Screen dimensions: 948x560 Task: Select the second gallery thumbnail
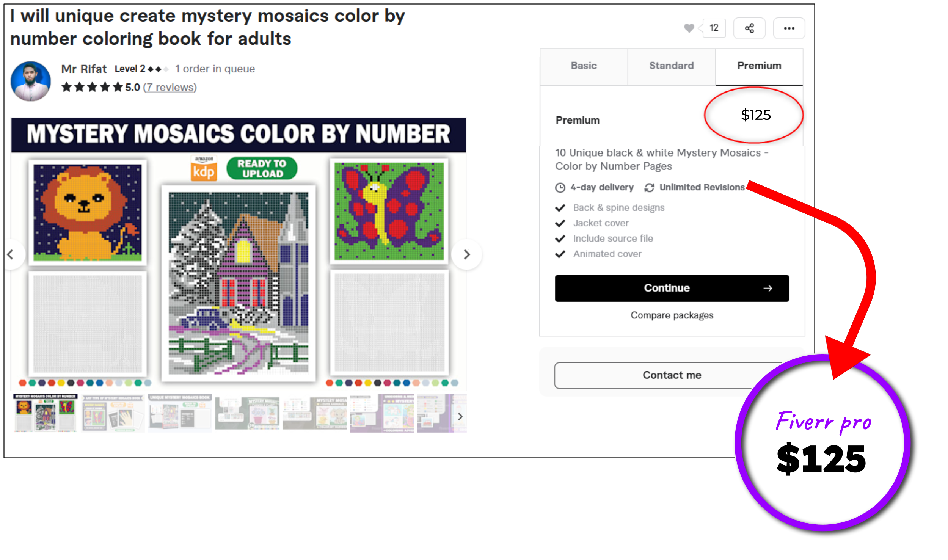coord(113,413)
